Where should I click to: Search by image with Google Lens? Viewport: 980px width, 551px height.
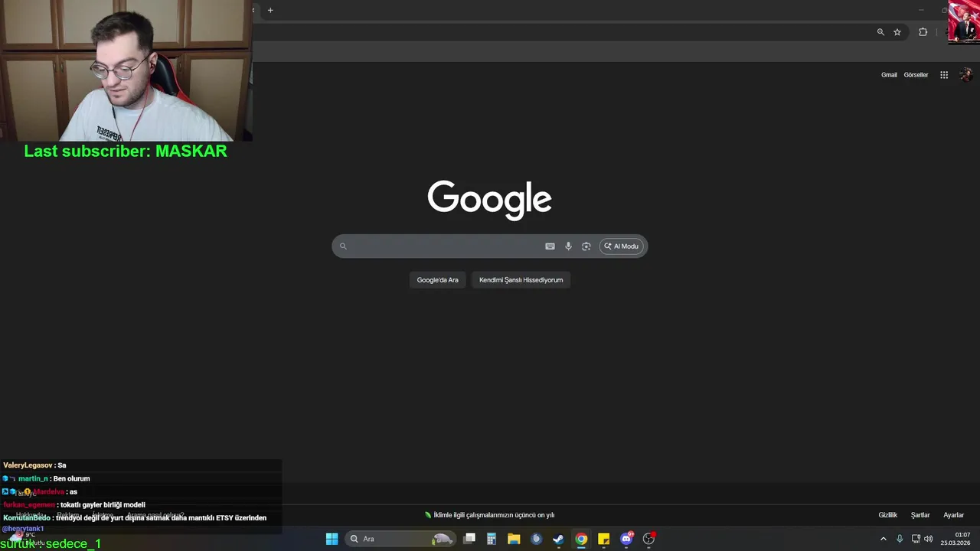pyautogui.click(x=586, y=246)
